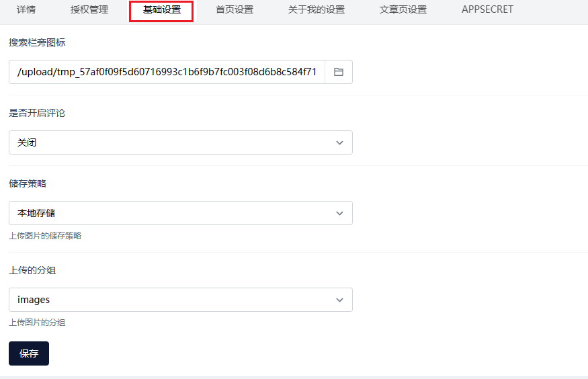Click the 是否开启评论 label
The width and height of the screenshot is (588, 379).
tap(37, 113)
